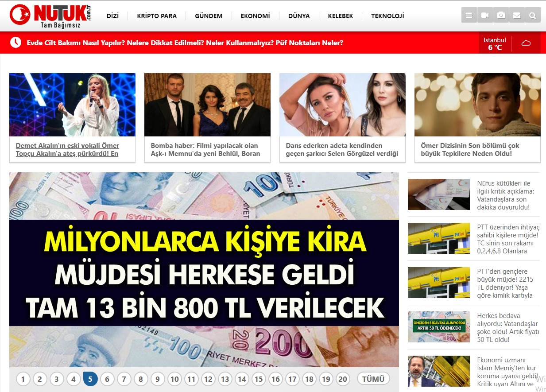Open the Demet Akalın headline link

(67, 150)
